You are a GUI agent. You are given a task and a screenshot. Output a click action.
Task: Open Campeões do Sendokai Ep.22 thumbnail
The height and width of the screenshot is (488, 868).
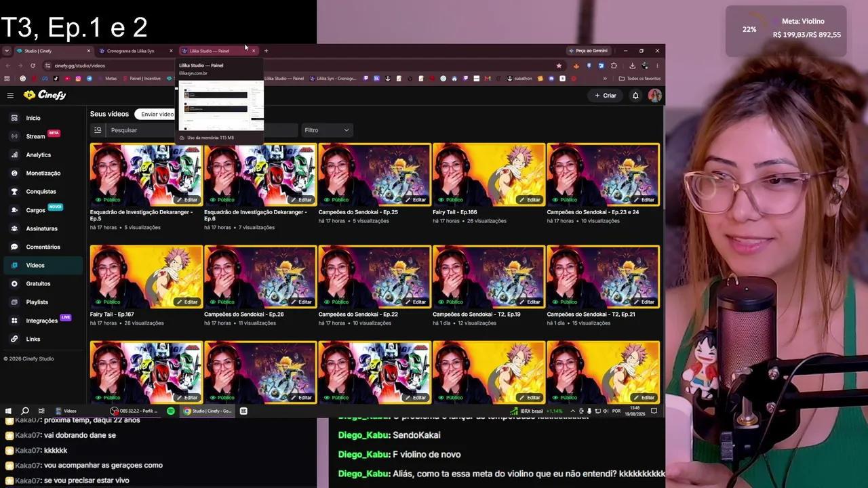(x=374, y=277)
